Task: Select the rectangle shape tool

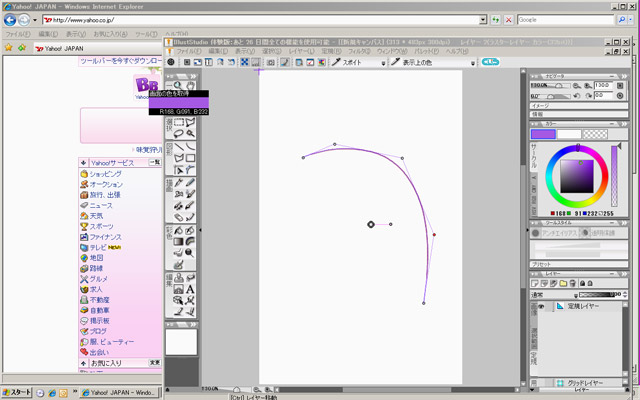Action: pos(190,158)
